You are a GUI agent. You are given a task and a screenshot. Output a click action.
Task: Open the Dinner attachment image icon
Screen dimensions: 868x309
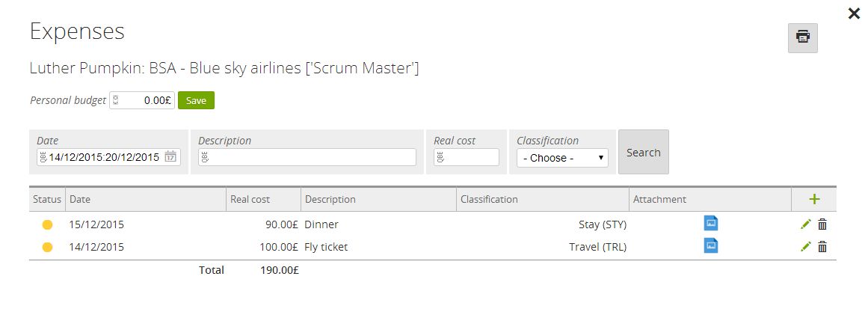point(711,224)
